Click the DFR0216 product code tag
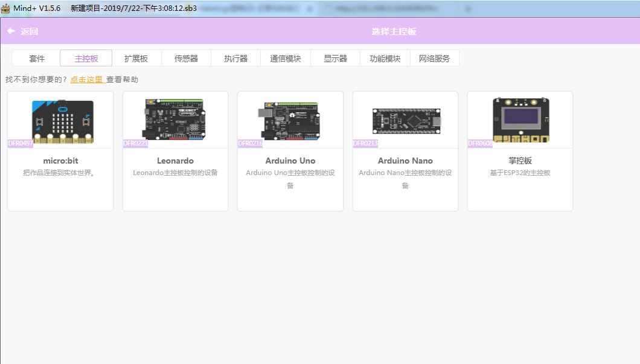Viewport: 640px width, 364px height. point(251,143)
